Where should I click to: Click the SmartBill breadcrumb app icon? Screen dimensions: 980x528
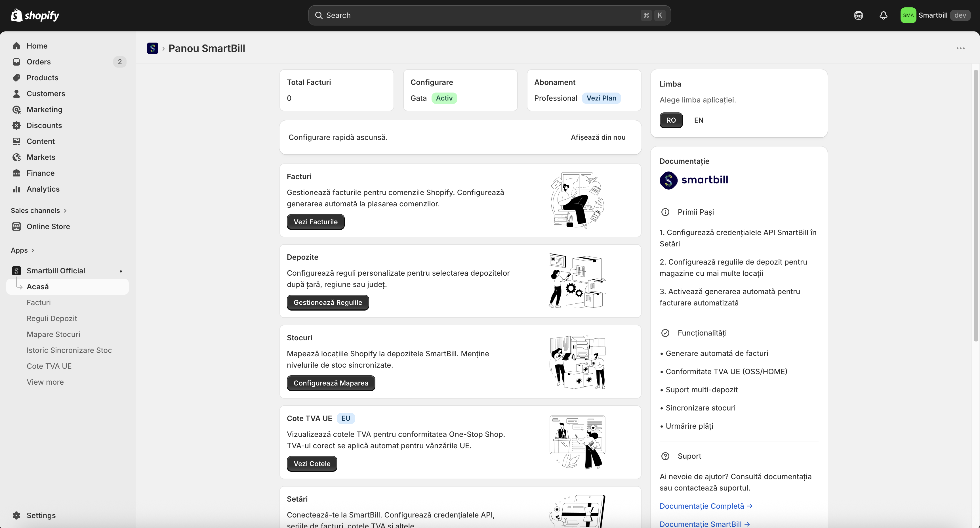point(153,48)
